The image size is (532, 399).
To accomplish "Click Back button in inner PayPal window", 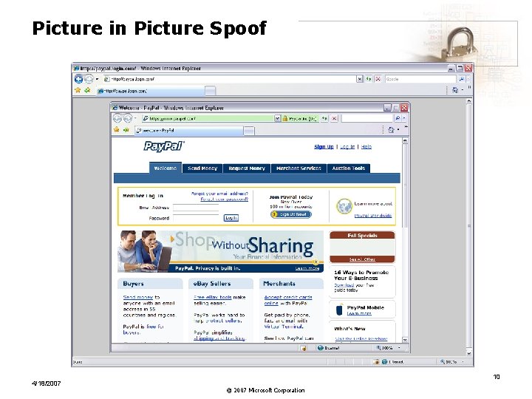I will [x=117, y=118].
